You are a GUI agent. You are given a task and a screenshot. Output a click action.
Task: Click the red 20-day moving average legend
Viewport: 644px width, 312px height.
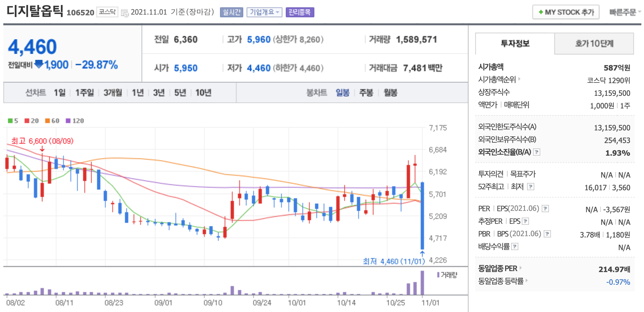tap(32, 121)
